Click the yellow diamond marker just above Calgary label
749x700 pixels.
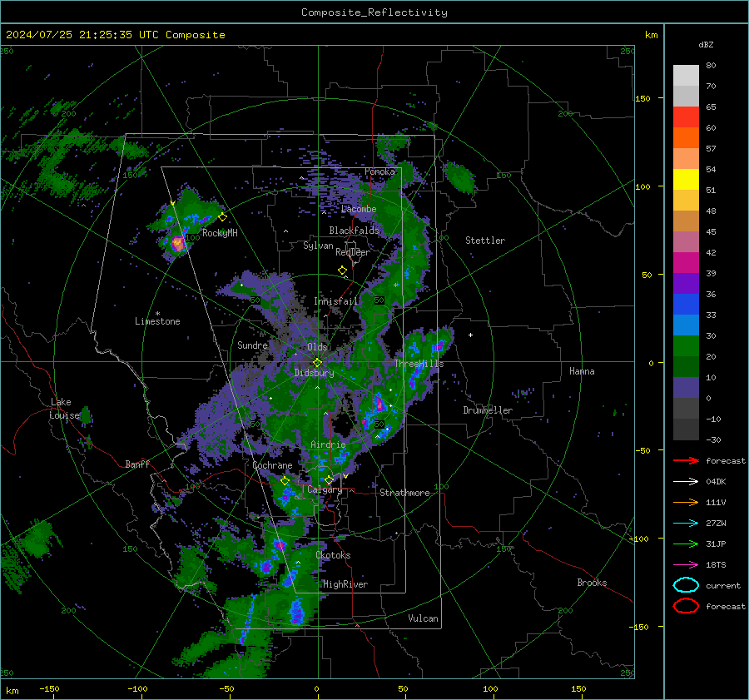pos(329,479)
